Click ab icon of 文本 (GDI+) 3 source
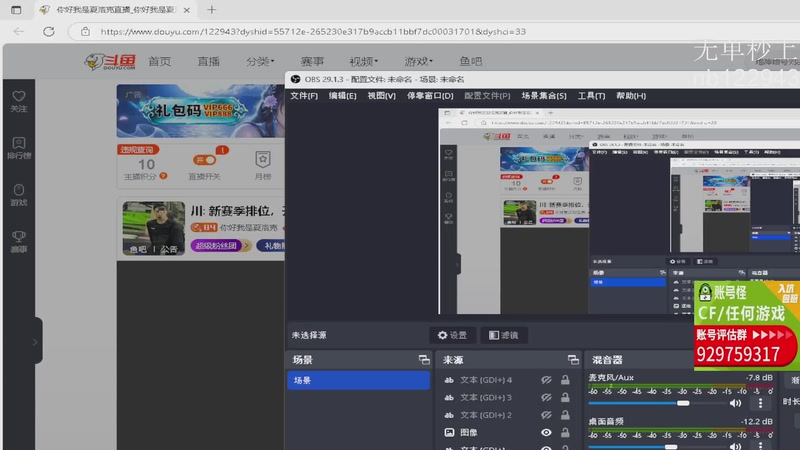 pyautogui.click(x=449, y=397)
